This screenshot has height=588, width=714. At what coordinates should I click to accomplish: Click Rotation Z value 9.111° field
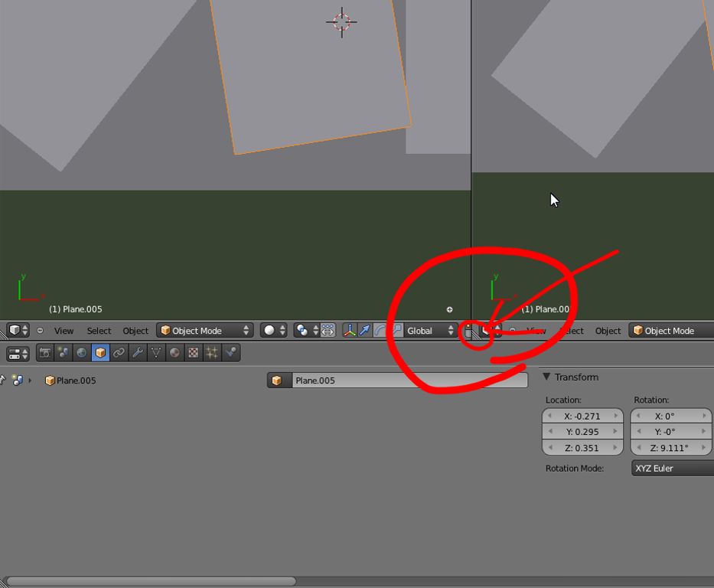670,448
